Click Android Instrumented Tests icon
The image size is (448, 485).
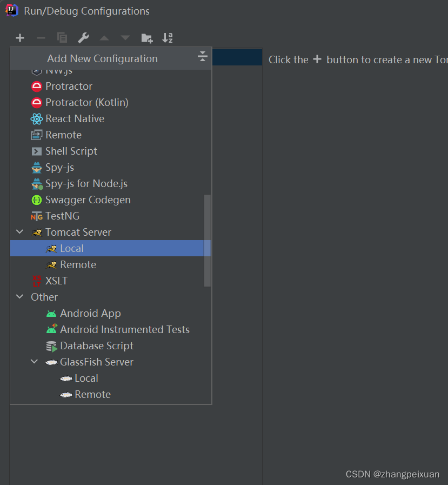tap(52, 329)
